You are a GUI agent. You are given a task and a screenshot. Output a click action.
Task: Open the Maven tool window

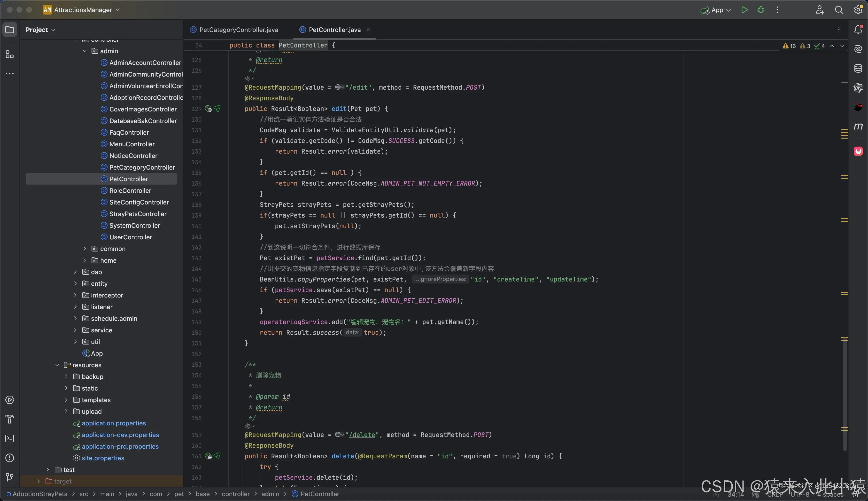coord(858,126)
